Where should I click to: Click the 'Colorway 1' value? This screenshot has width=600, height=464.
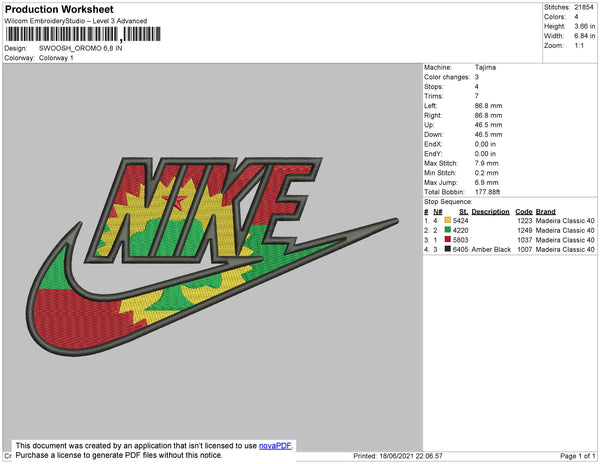click(x=56, y=58)
